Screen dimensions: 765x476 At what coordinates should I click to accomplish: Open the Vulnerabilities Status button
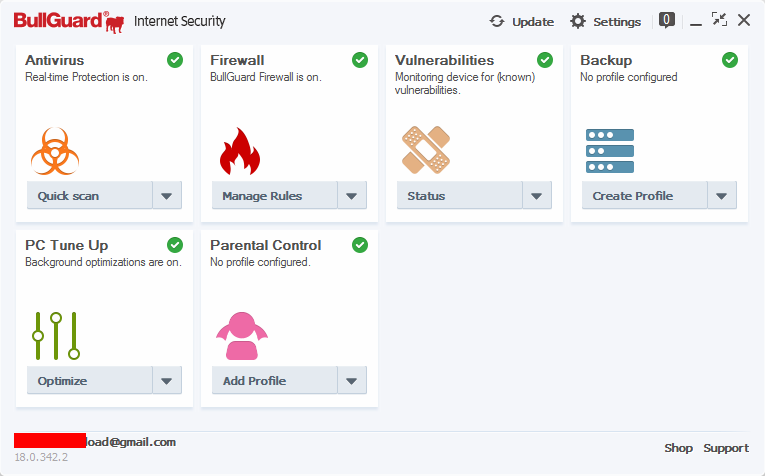tap(460, 196)
